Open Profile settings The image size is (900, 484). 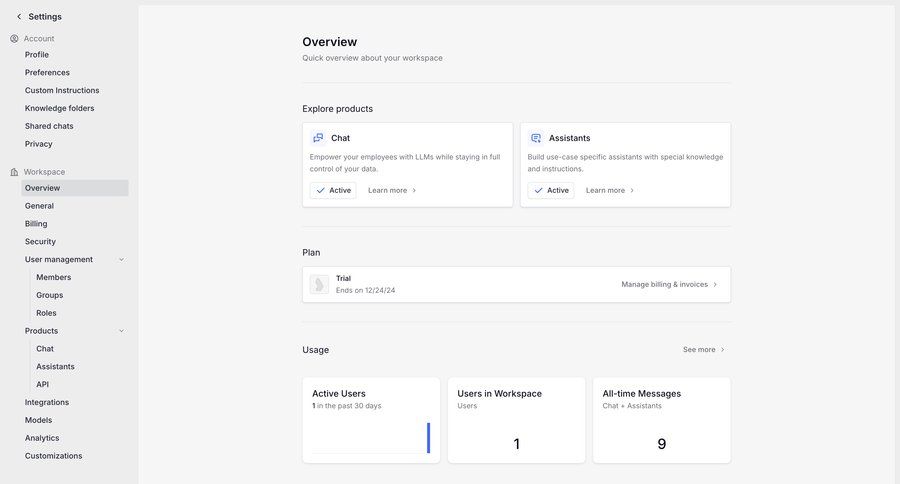(37, 55)
